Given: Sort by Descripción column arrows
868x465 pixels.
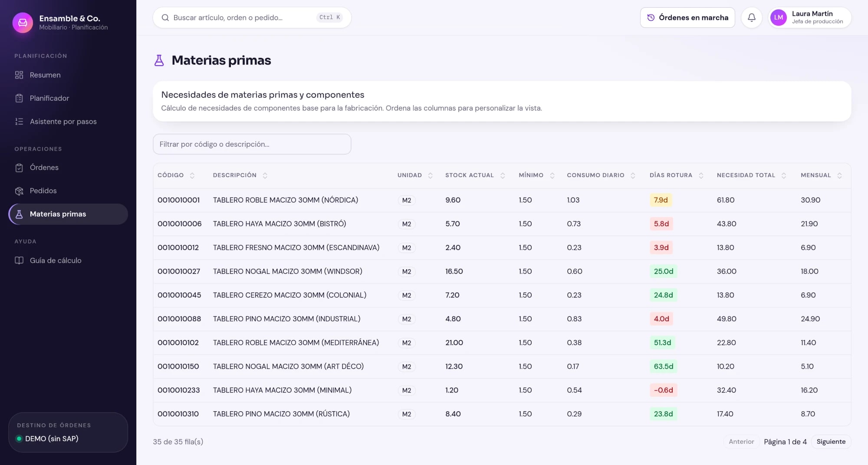Looking at the screenshot, I should 265,175.
